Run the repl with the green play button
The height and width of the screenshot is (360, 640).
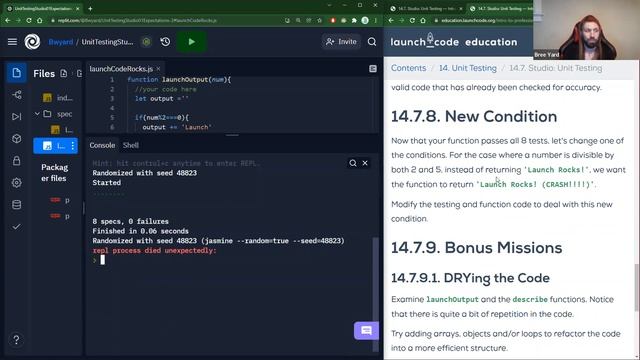(191, 42)
